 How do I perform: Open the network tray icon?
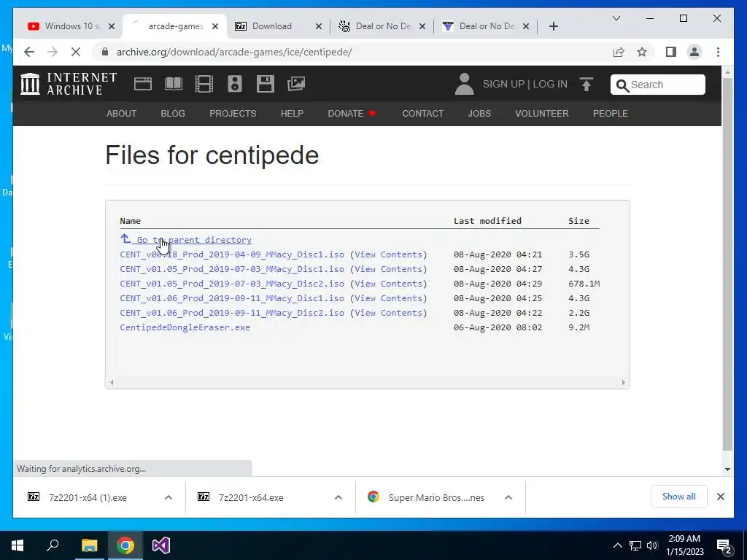(x=635, y=545)
